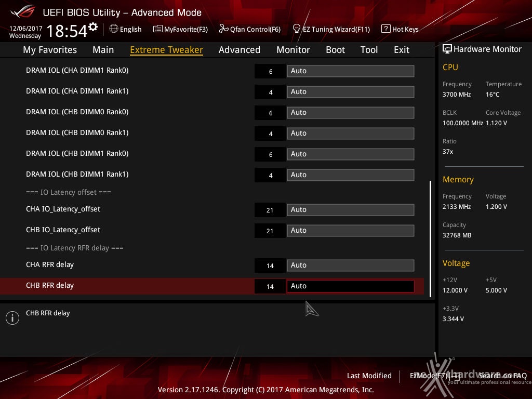Click the memory capacity value 32768 MB
Screen dimensions: 532x399
[457, 235]
